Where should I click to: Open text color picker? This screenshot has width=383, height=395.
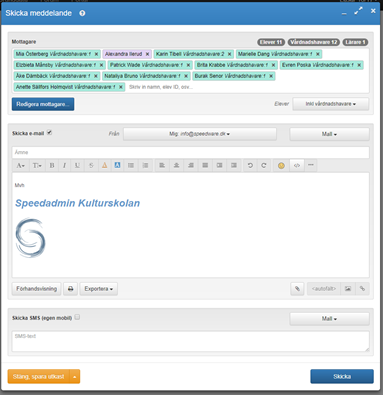(x=104, y=165)
